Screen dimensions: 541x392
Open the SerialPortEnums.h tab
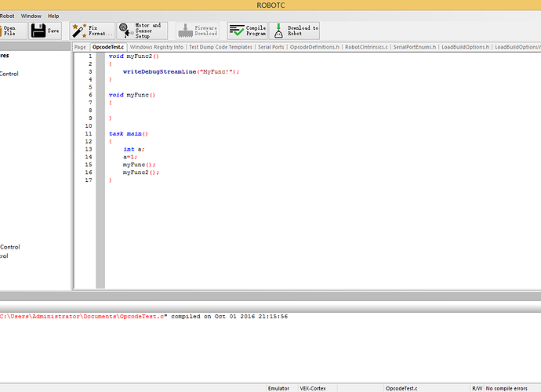click(415, 47)
